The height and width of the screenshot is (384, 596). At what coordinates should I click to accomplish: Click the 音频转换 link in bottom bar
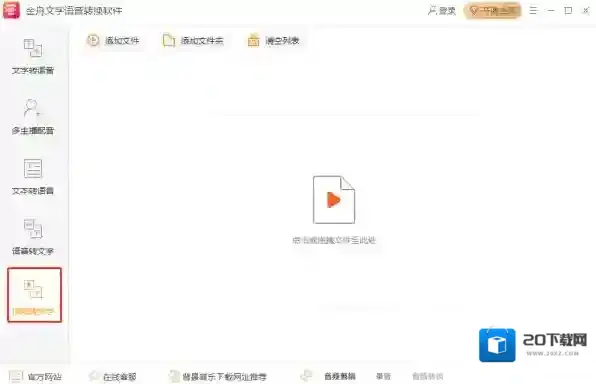point(428,376)
